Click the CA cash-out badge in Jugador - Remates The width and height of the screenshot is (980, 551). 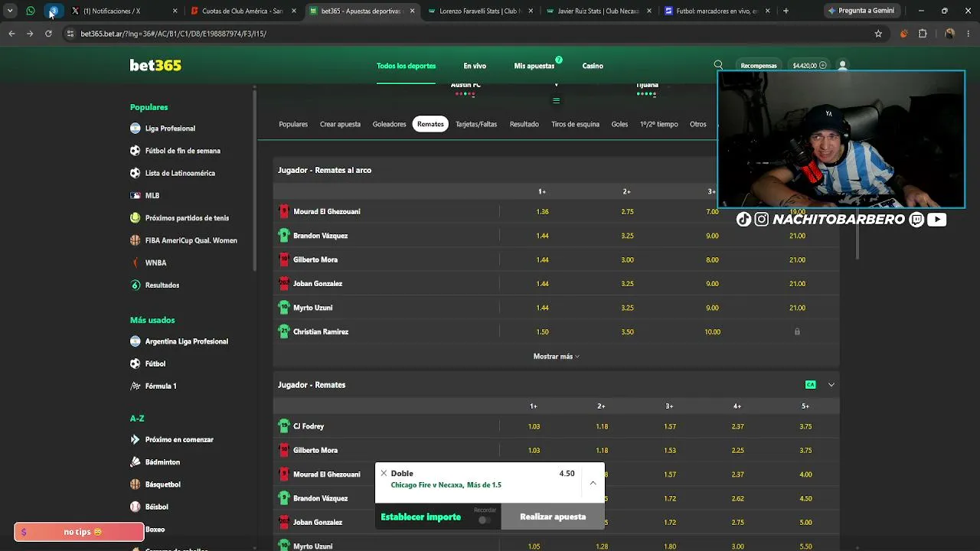click(810, 385)
